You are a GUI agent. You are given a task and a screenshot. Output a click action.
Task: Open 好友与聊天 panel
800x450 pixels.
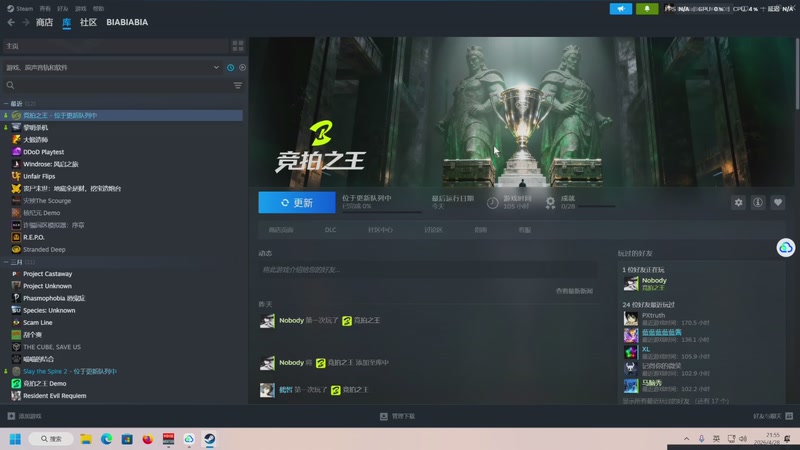(x=772, y=416)
